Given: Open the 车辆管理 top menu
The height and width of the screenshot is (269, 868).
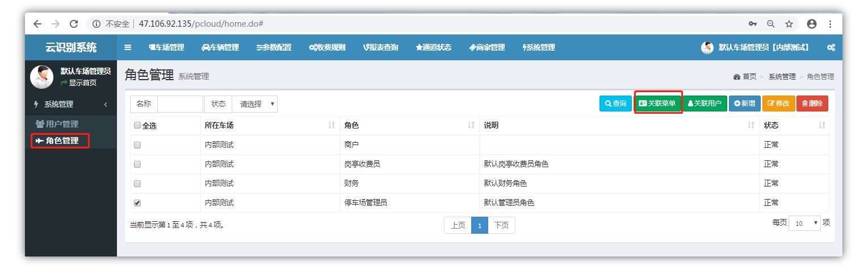Looking at the screenshot, I should (x=220, y=48).
